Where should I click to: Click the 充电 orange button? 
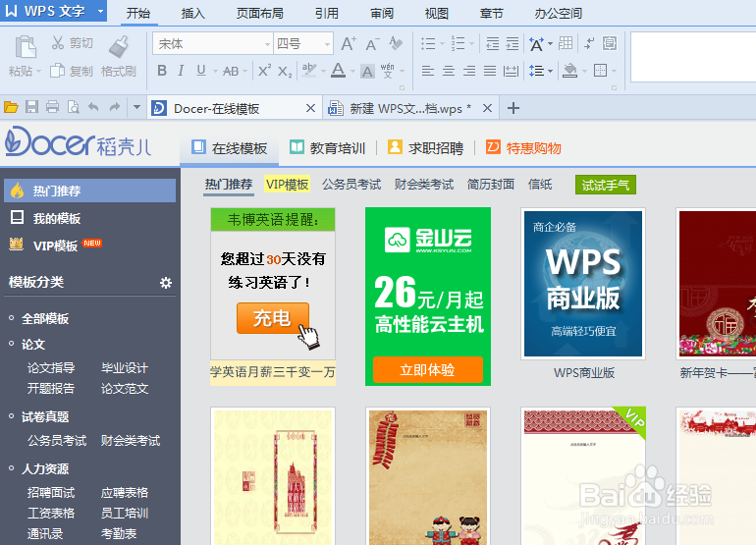[272, 318]
